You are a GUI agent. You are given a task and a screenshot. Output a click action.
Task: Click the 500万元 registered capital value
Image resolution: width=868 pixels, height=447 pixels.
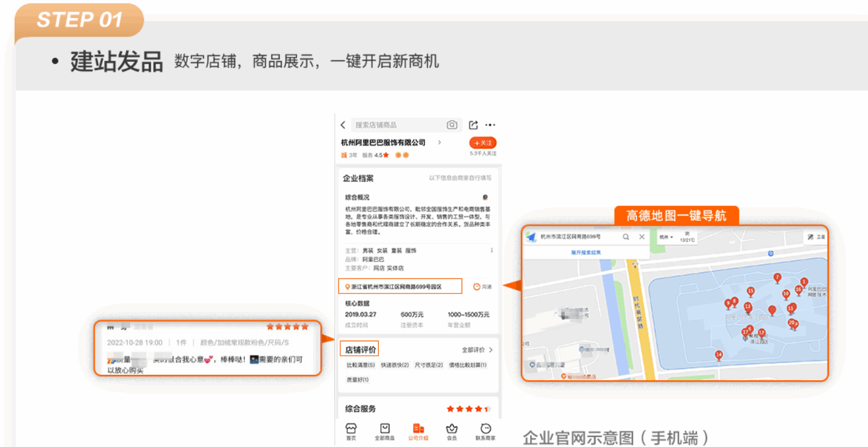pos(411,314)
